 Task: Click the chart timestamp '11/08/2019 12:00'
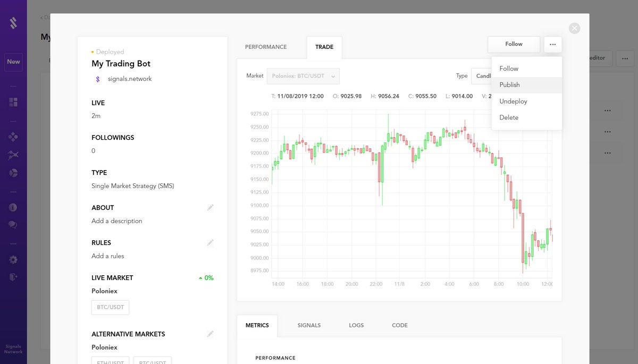tap(300, 96)
